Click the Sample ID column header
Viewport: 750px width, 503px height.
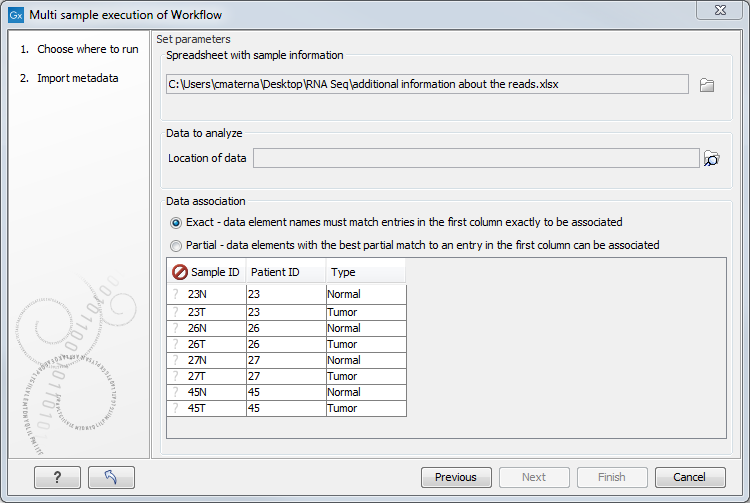click(x=206, y=272)
